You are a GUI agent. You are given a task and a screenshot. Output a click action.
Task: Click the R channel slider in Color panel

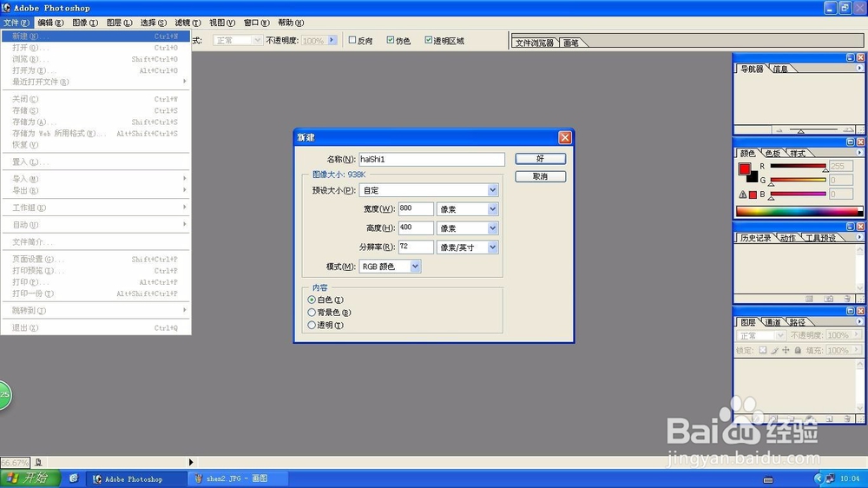coord(798,166)
